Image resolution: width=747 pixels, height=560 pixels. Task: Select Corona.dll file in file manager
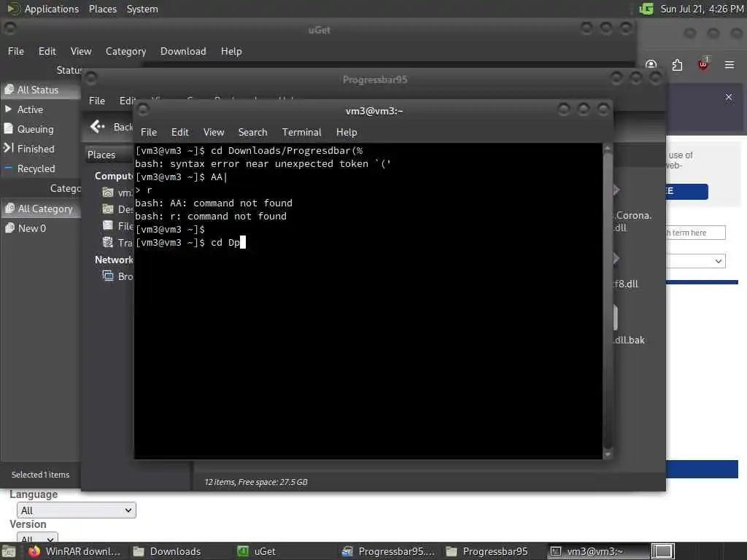click(633, 222)
